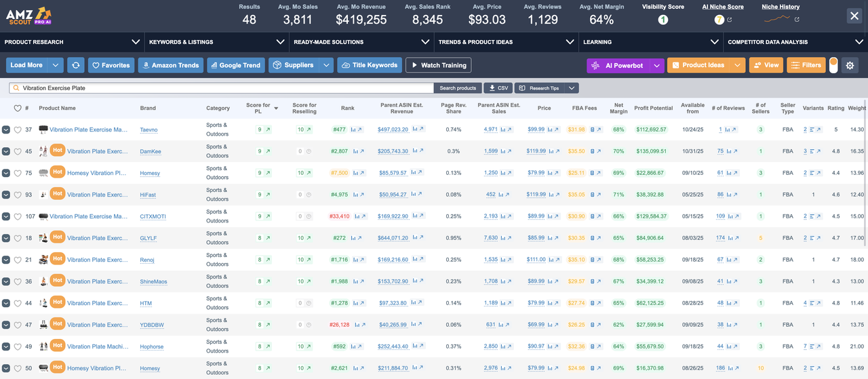Open revenue chart icon for $497,023.20 row
This screenshot has height=379, width=868.
pos(416,129)
